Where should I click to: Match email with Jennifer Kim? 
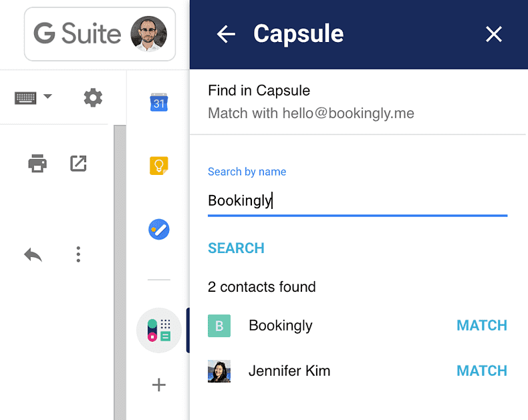coord(481,371)
